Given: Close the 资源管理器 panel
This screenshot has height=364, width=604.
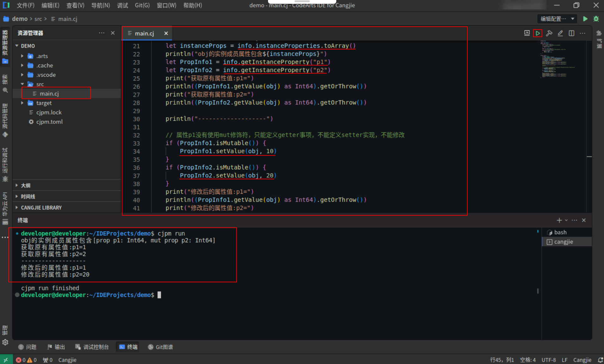Looking at the screenshot, I should 113,33.
